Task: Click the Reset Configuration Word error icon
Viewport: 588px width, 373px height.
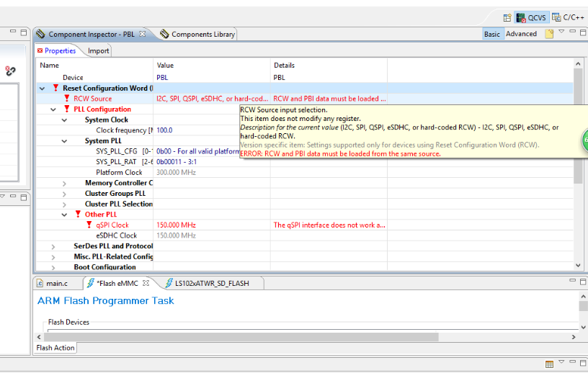Action: [x=55, y=88]
